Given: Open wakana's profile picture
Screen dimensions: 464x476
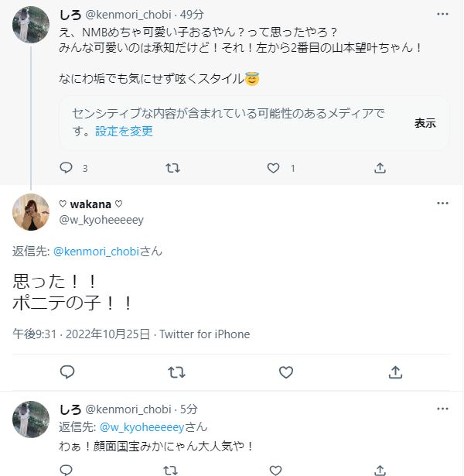Looking at the screenshot, I should (x=32, y=211).
